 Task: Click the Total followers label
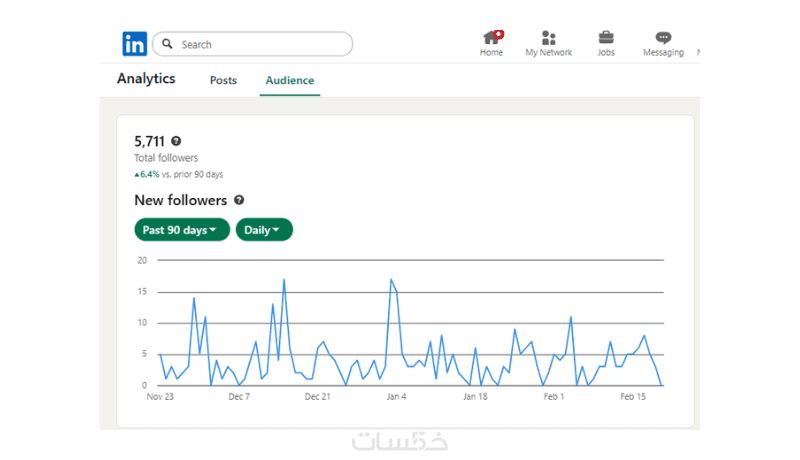[x=166, y=158]
